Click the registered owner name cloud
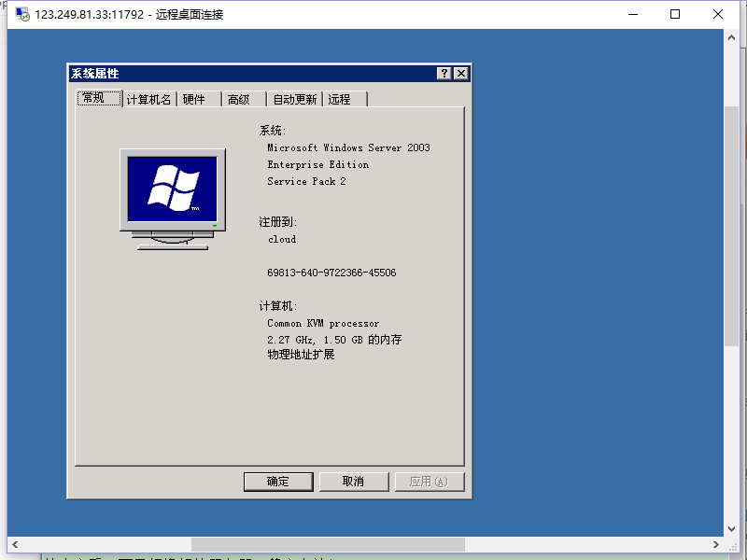Viewport: 747px width, 560px height. coord(282,239)
